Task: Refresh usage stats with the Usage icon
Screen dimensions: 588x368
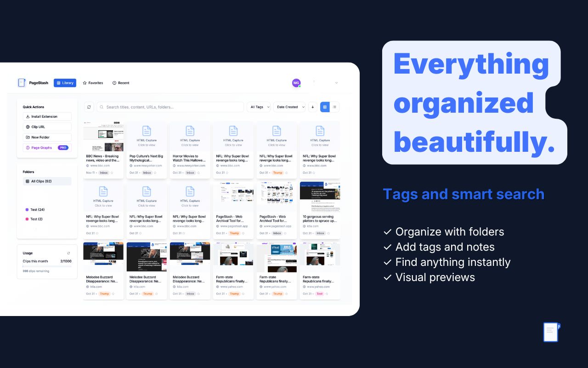Action: pos(69,253)
